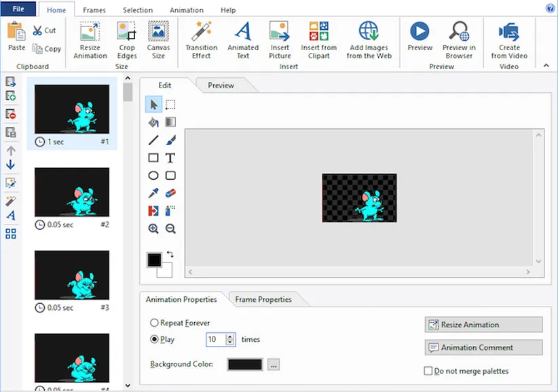Select the Eyedropper color picker tool

click(x=153, y=193)
